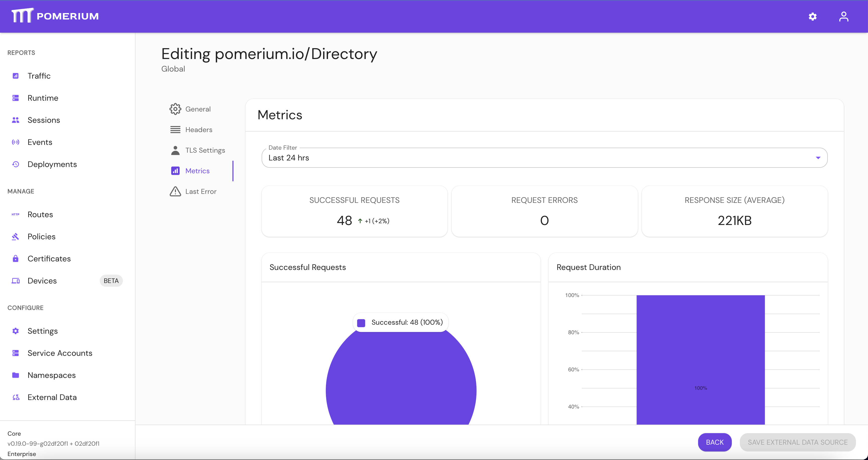Click the Request Duration purple bar
Image resolution: width=868 pixels, height=460 pixels.
[700, 360]
